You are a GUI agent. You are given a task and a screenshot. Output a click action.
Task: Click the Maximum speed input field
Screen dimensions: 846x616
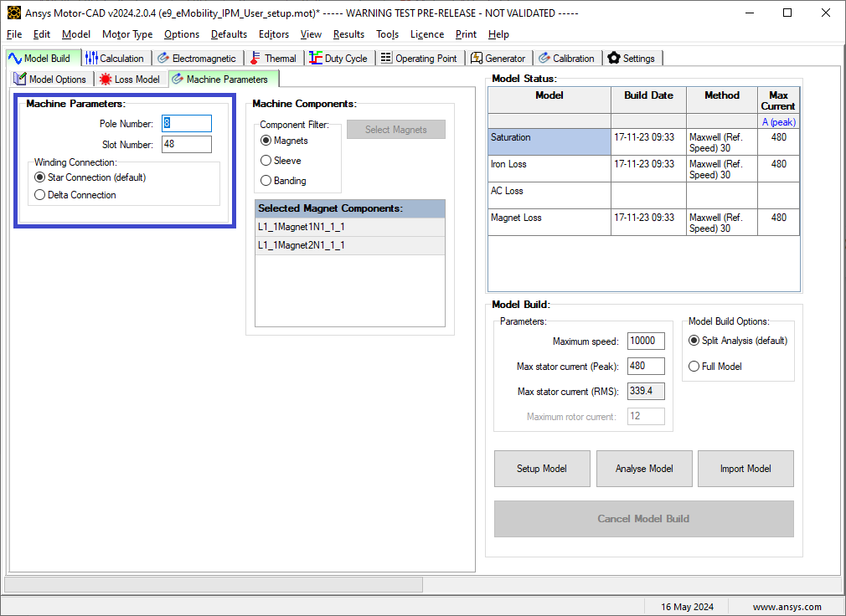(x=646, y=341)
